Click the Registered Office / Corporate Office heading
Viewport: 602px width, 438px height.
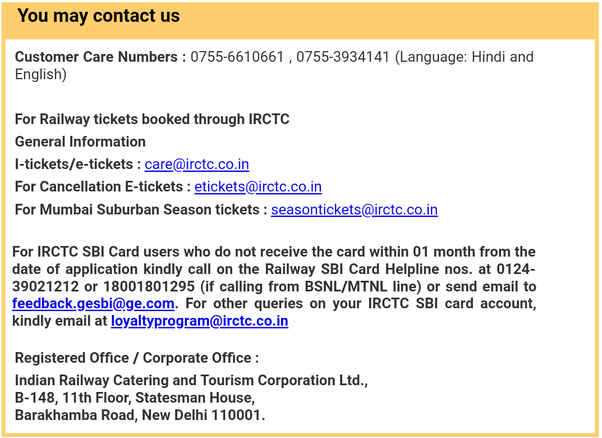pos(137,358)
